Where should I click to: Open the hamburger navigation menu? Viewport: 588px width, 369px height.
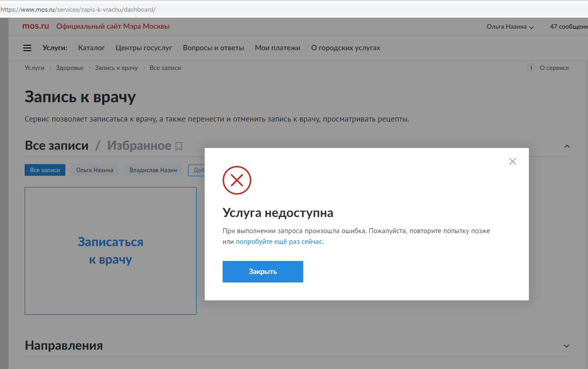(x=27, y=48)
